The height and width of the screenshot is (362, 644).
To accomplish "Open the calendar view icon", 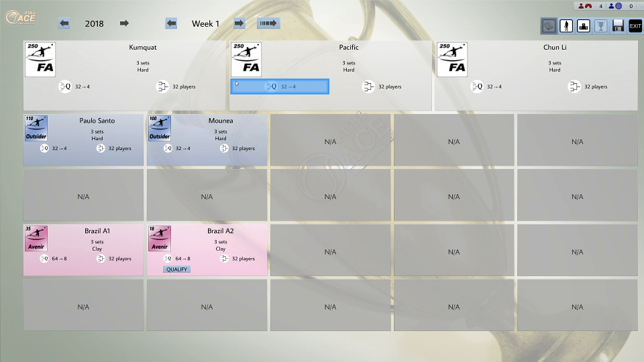I will pyautogui.click(x=549, y=25).
